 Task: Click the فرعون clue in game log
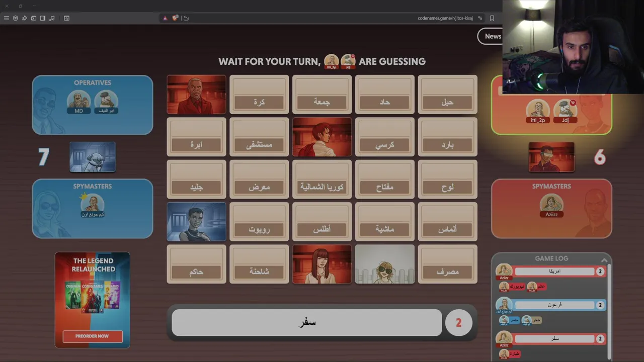coord(555,305)
